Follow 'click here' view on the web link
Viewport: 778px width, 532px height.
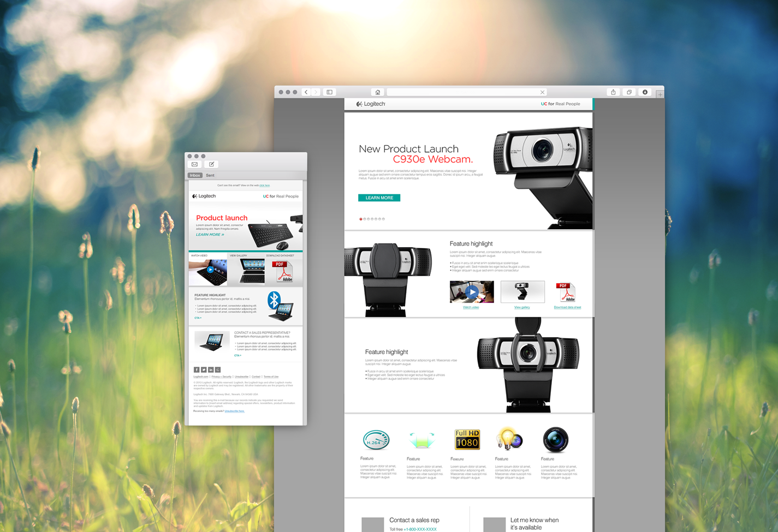click(265, 186)
